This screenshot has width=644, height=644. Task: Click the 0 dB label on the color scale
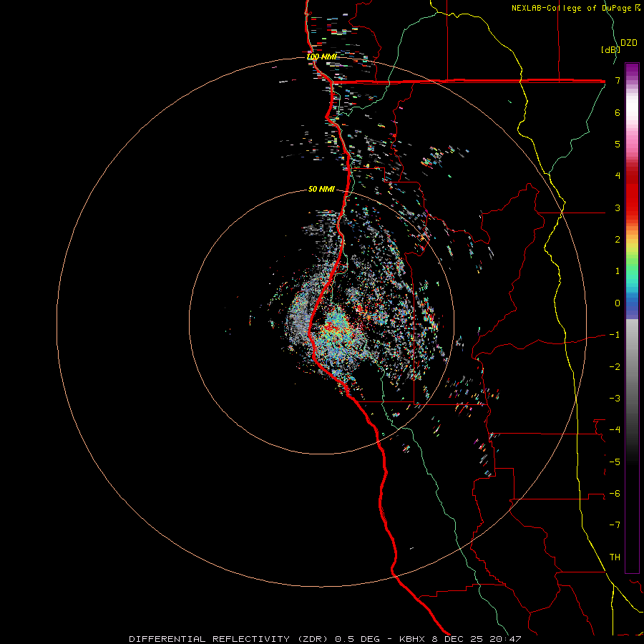click(618, 303)
